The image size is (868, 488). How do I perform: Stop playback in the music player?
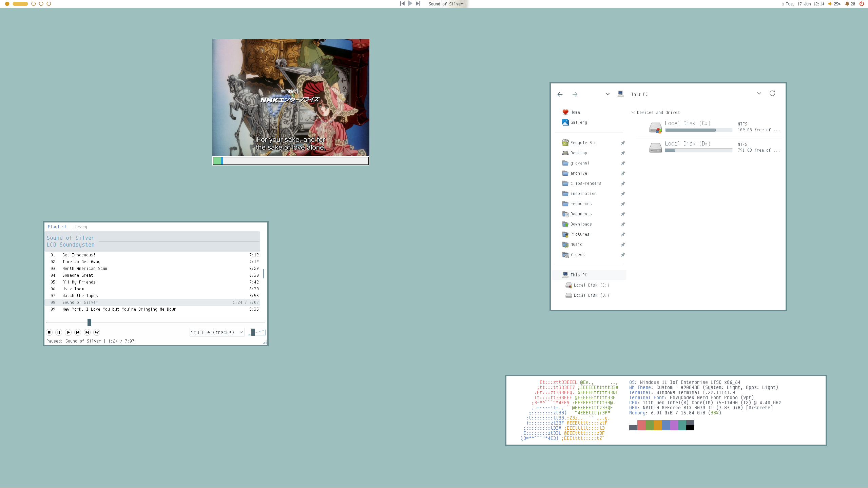pos(49,332)
